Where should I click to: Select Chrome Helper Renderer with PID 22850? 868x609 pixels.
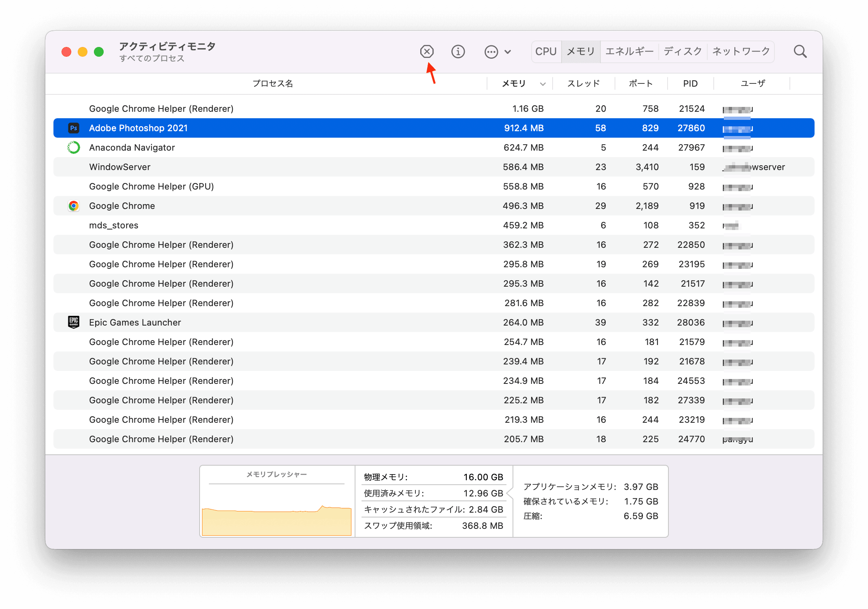pyautogui.click(x=434, y=245)
